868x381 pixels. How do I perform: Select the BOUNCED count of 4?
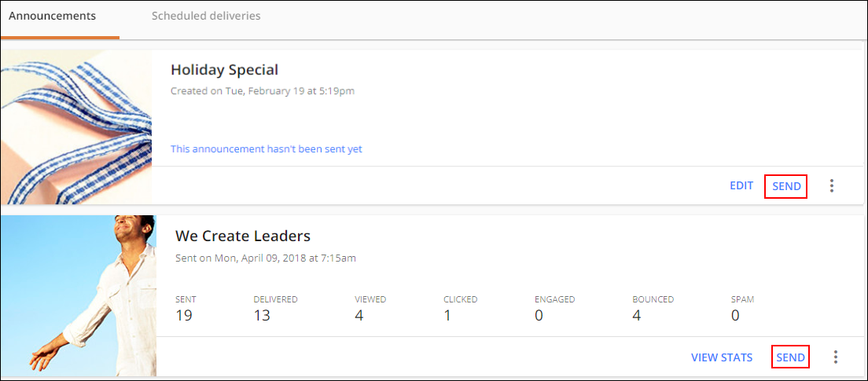(x=637, y=316)
